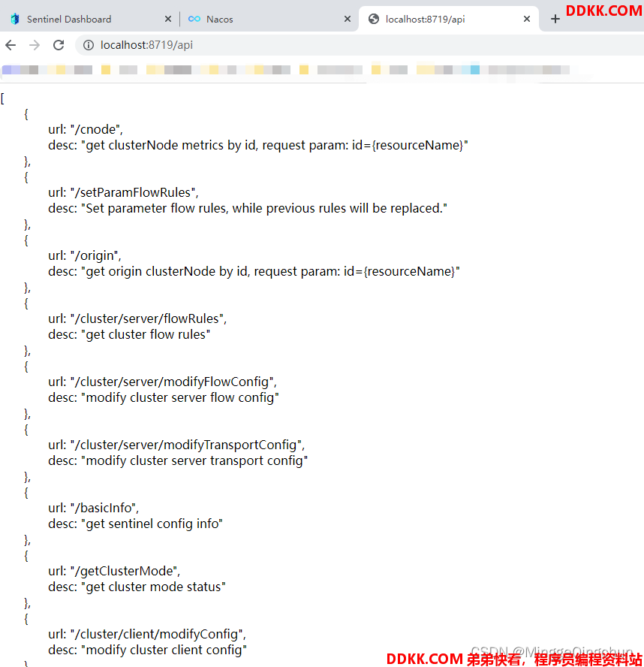Close the localhost:8719/api tab

click(527, 19)
